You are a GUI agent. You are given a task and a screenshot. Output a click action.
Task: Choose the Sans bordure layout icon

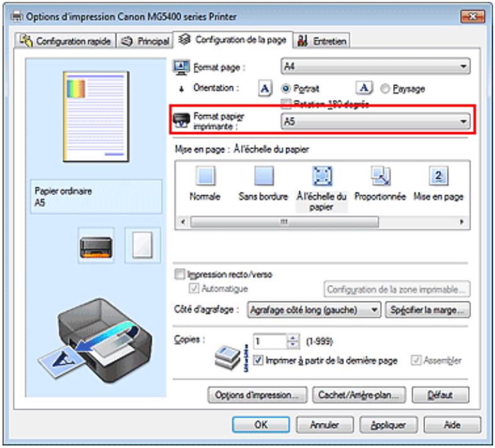pos(264,176)
